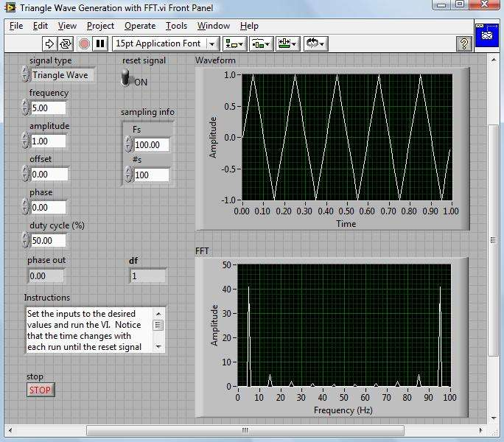Open the File menu
Viewport: 504px width, 442px height.
(16, 26)
